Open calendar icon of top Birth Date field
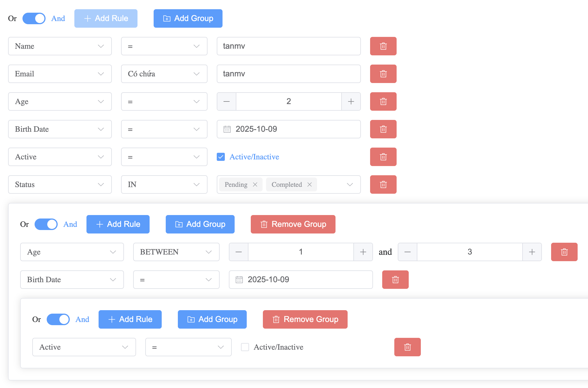This screenshot has width=588, height=388. pos(227,129)
